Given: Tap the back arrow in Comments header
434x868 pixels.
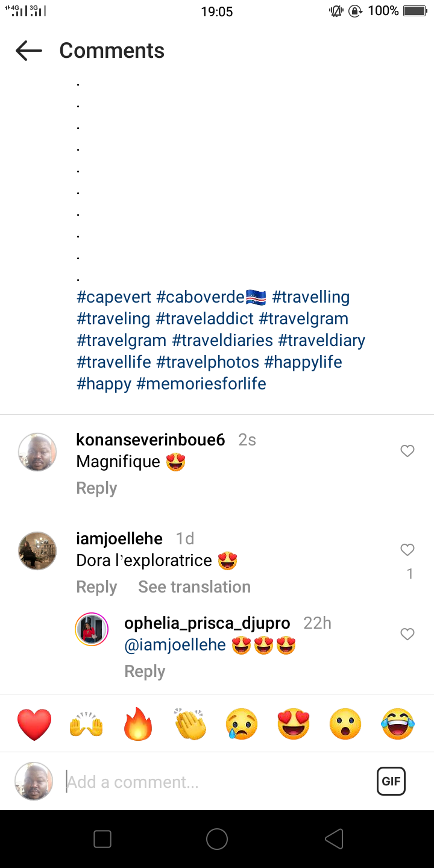Looking at the screenshot, I should (x=29, y=51).
